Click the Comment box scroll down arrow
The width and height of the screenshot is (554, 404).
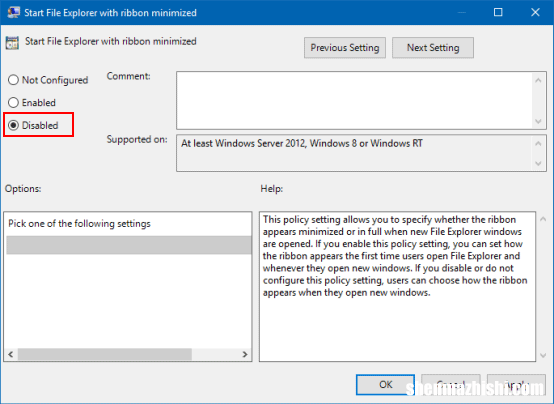pyautogui.click(x=538, y=121)
